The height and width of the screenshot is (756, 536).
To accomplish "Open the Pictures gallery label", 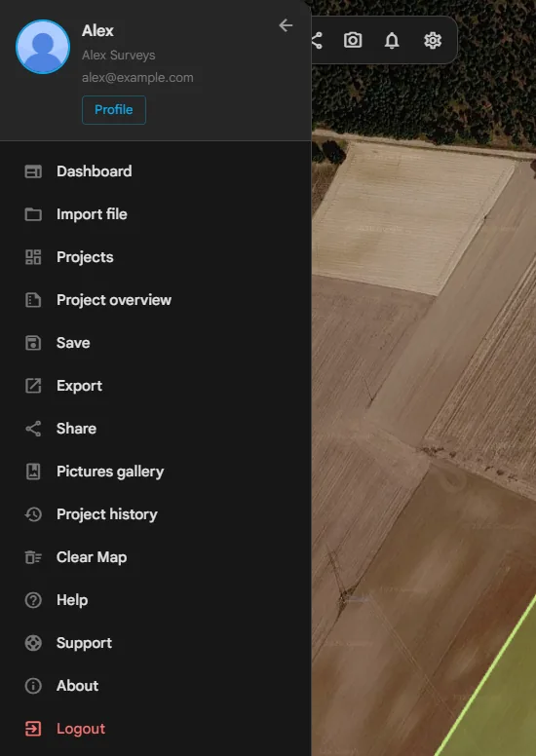I will [110, 472].
